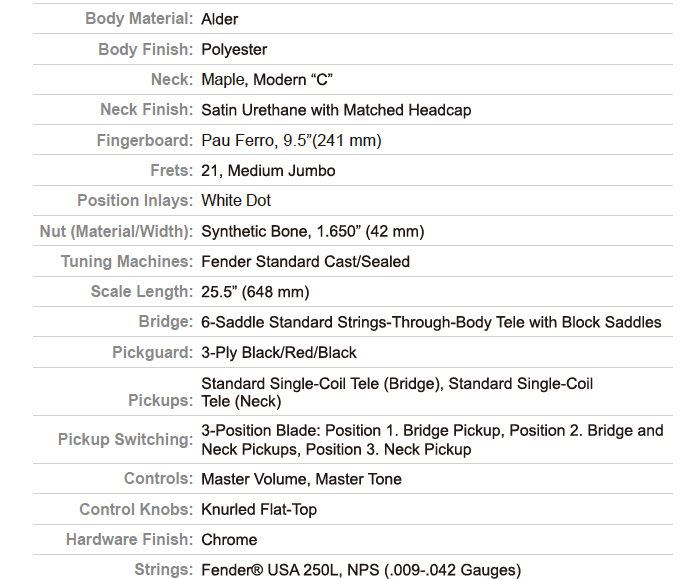
Task: Select the 6-Saddle Standard bridge description
Action: [x=431, y=322]
